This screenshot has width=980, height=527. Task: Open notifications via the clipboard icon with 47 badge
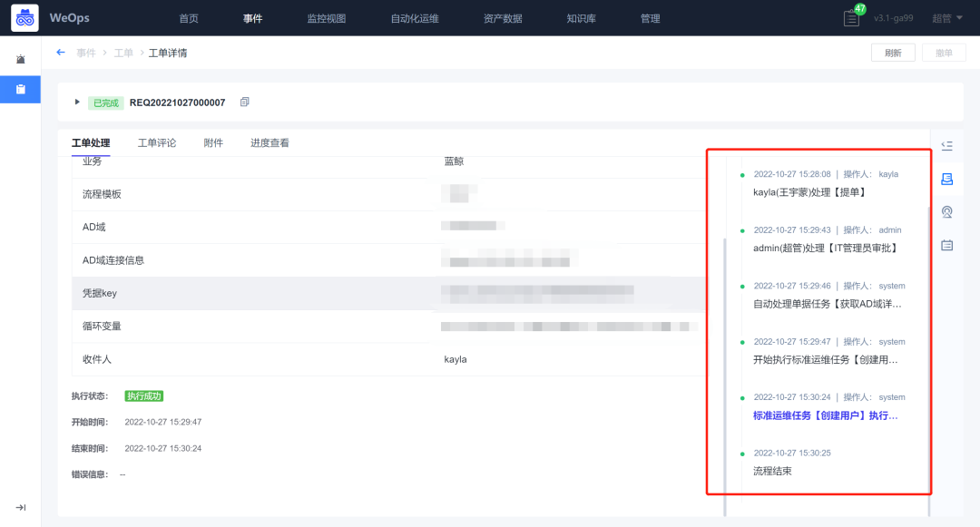(850, 17)
